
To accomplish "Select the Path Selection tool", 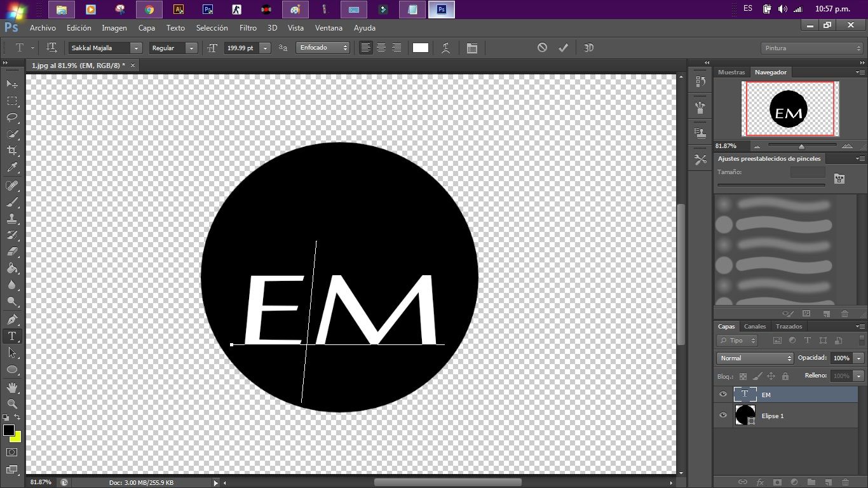I will tap(12, 353).
